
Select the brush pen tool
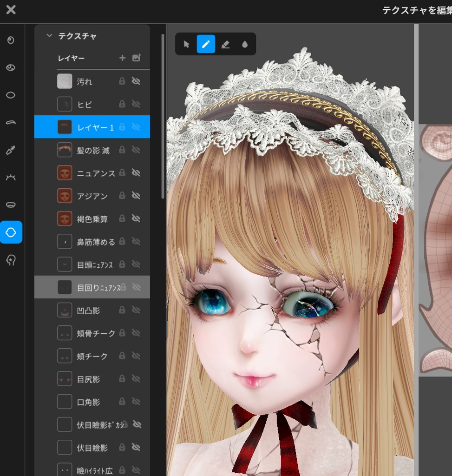[206, 44]
